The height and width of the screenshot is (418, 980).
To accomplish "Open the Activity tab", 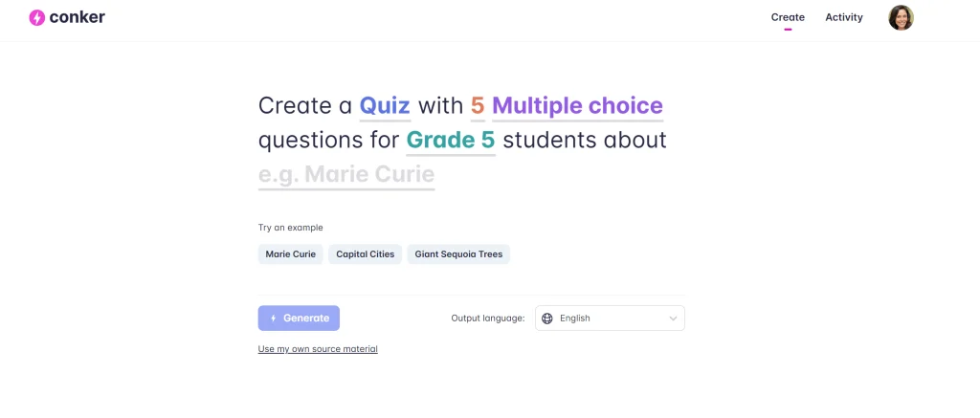I will coord(844,17).
